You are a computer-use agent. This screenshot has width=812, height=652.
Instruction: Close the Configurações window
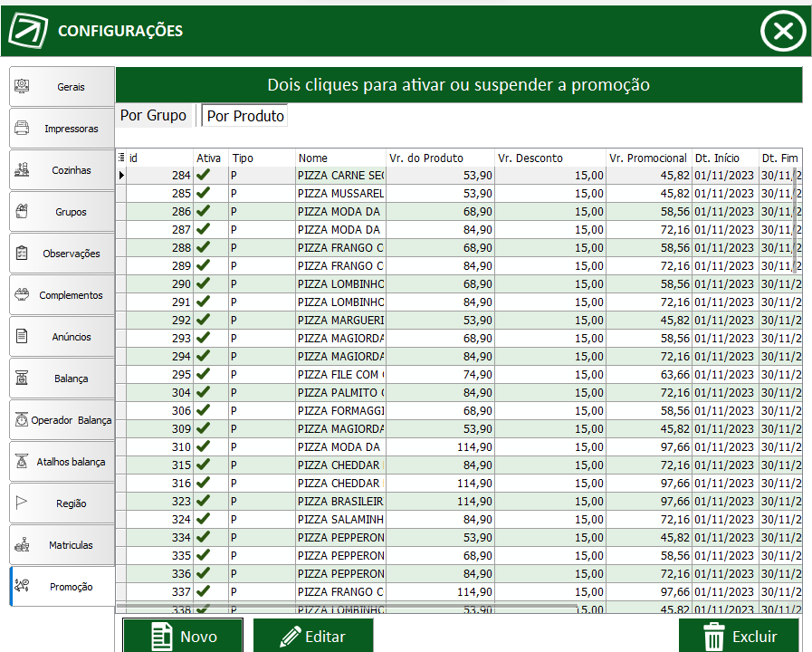pyautogui.click(x=783, y=31)
